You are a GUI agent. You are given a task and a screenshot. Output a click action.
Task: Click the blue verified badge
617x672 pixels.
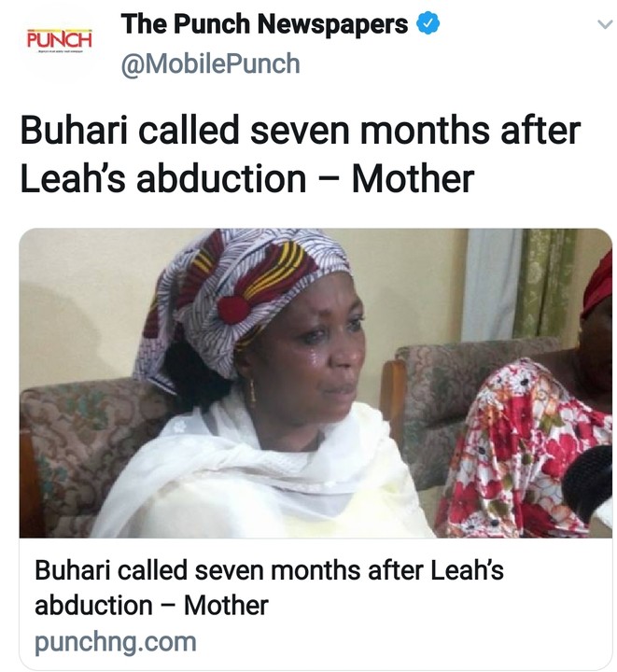428,25
